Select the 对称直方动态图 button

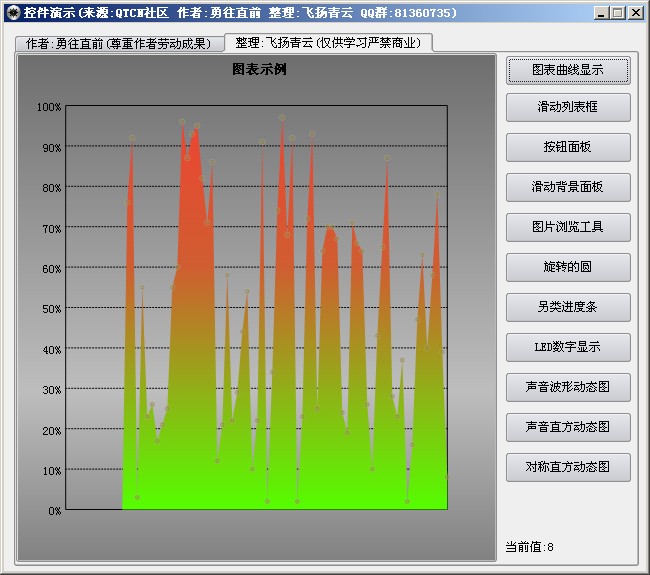pyautogui.click(x=568, y=467)
